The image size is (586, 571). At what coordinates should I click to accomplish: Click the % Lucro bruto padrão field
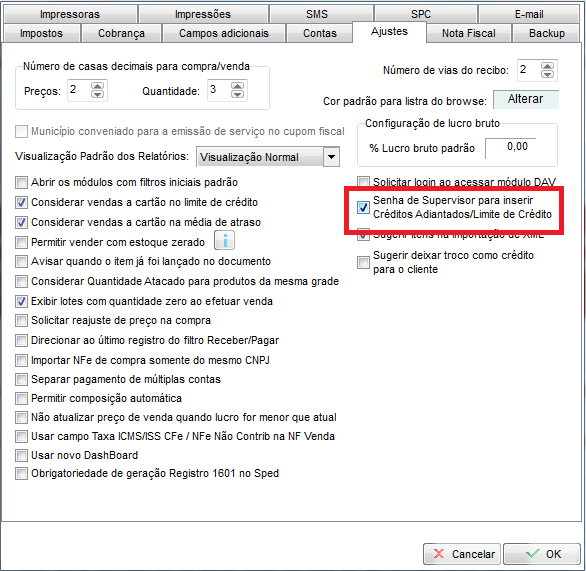coord(511,147)
